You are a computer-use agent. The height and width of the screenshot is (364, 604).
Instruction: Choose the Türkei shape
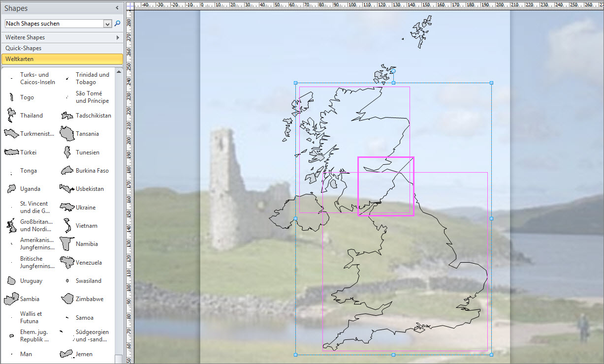[11, 152]
